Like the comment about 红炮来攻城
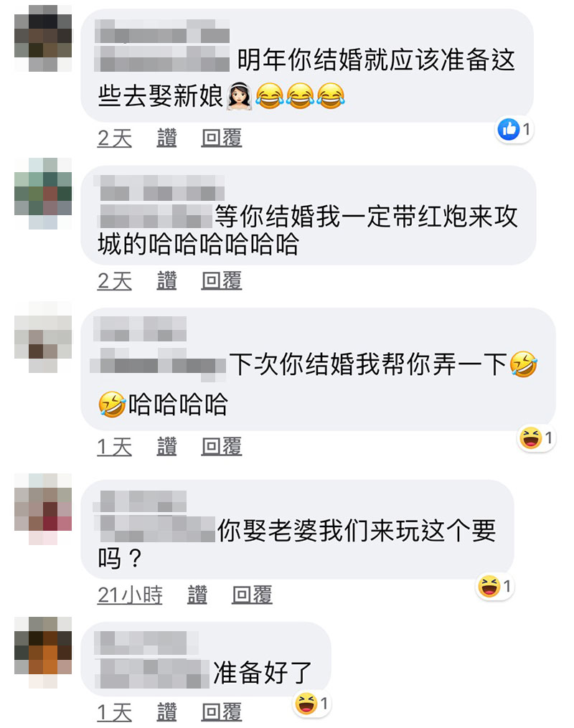The width and height of the screenshot is (574, 728). pyautogui.click(x=166, y=281)
